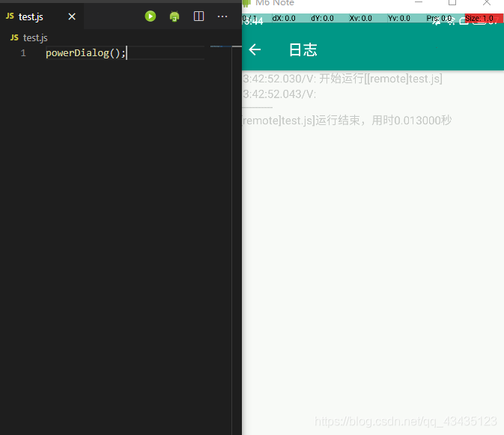Maximize the M6 Note window
Screen dimensions: 504x435
(452, 2)
